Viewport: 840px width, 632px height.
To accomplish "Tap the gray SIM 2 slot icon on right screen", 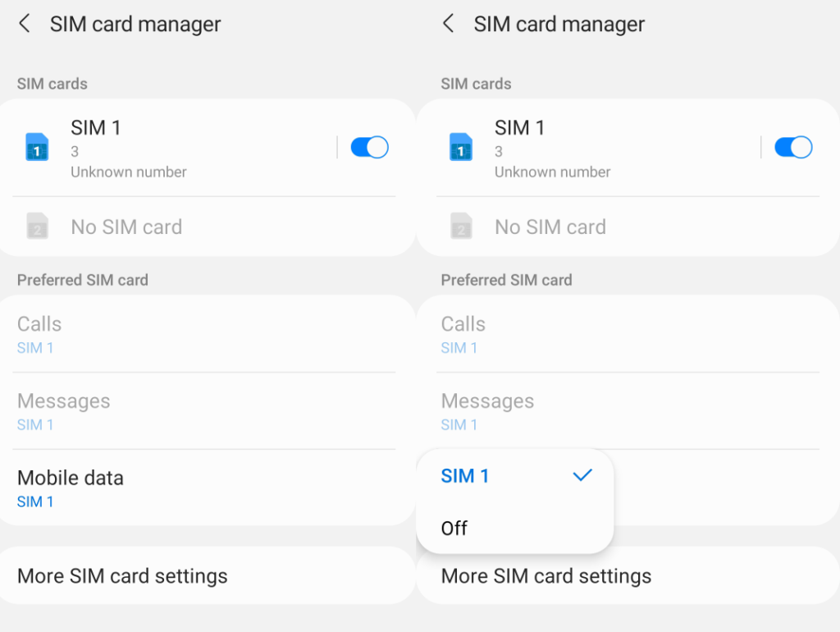I will 461,226.
